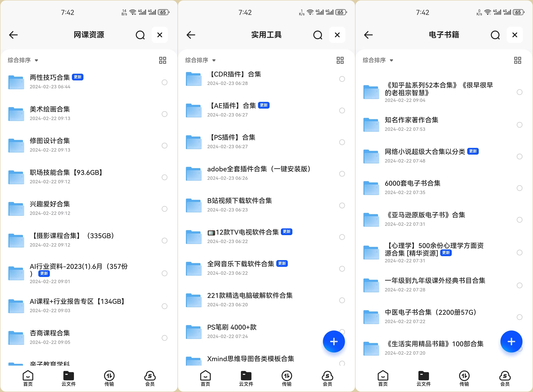The image size is (533, 392).
Task: Select the 中医电子书合集 radio circle
Action: 519,317
